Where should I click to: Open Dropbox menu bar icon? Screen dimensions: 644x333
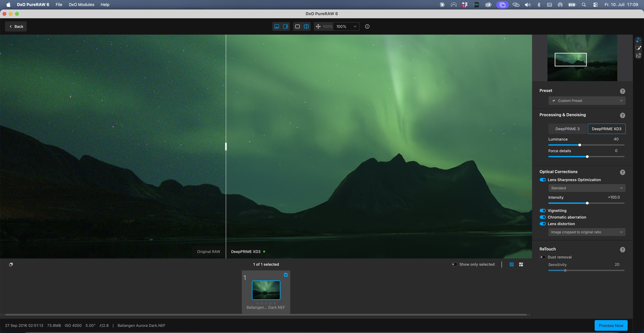pos(464,5)
